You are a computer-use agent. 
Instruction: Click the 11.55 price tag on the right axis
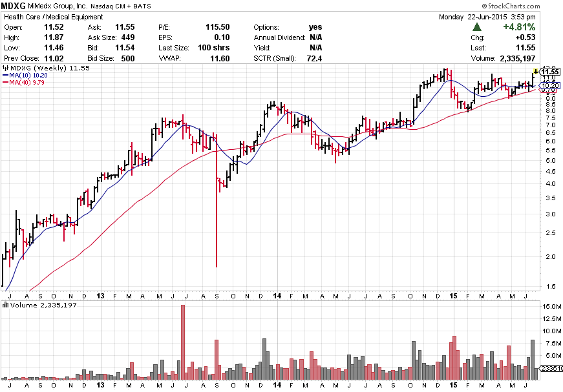coord(550,72)
